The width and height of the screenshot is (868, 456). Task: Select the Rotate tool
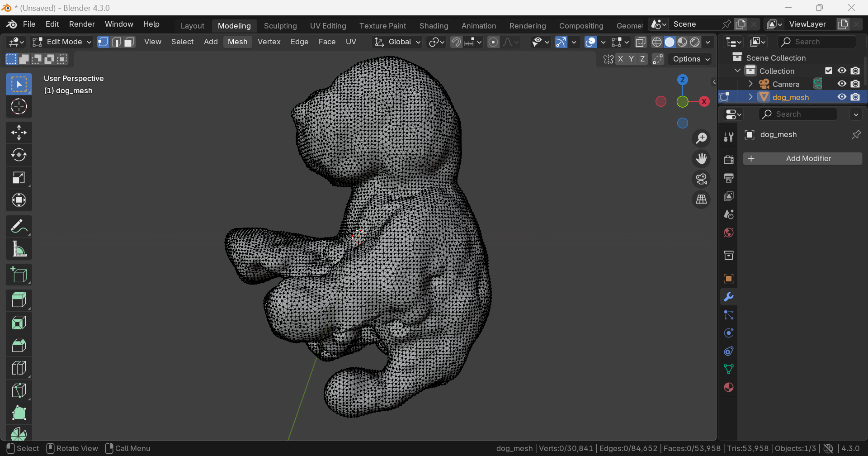[19, 155]
